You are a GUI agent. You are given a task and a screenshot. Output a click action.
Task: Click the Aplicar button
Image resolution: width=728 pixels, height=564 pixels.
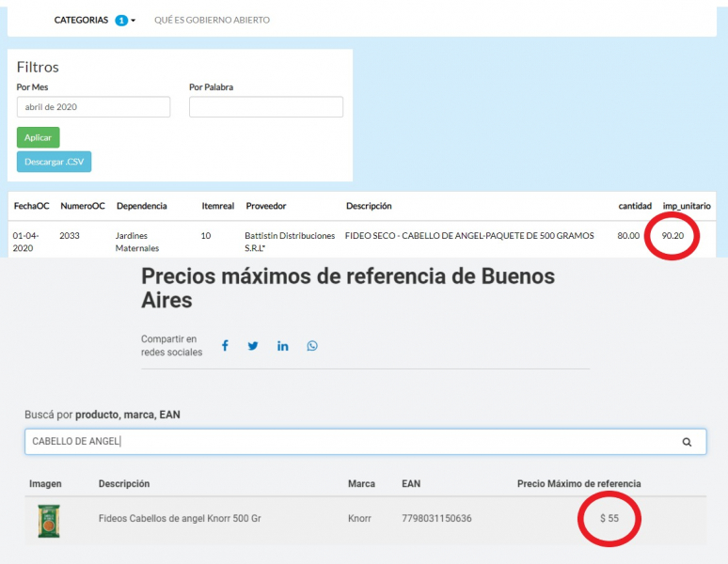click(38, 137)
